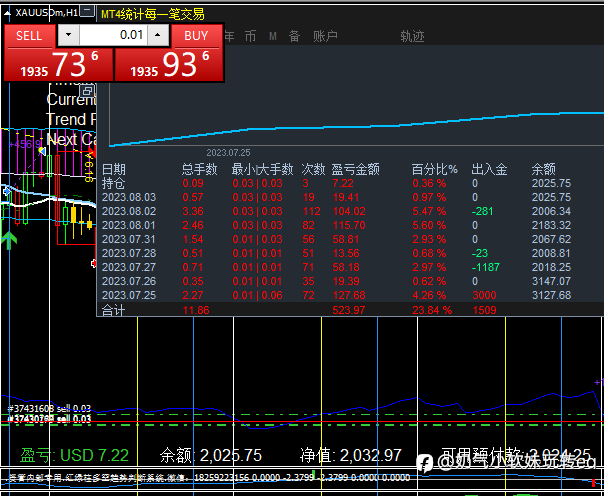This screenshot has width=604, height=496.
Task: Click the 盈亏金额 column header
Action: pos(356,169)
